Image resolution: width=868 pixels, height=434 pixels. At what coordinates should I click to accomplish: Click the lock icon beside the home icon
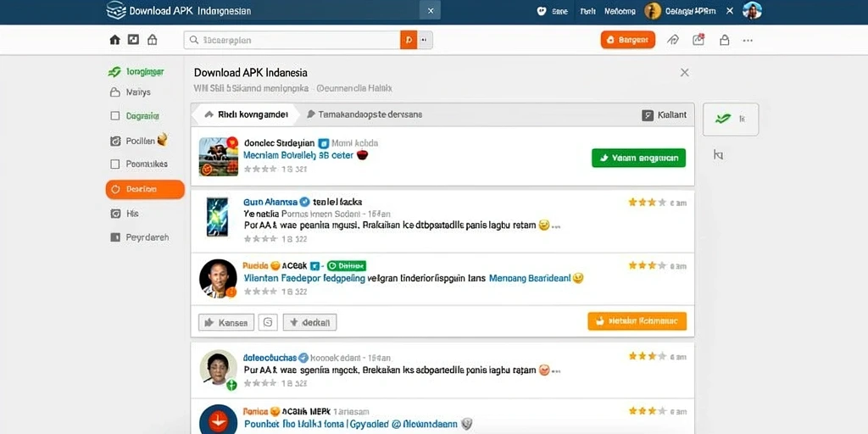click(x=153, y=40)
